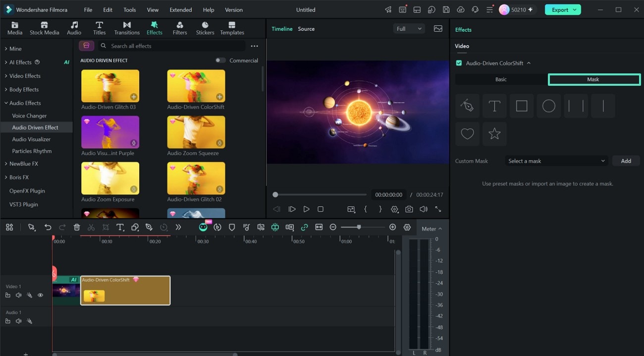Switch to the Source preview tab
The image size is (644, 356).
pyautogui.click(x=306, y=29)
